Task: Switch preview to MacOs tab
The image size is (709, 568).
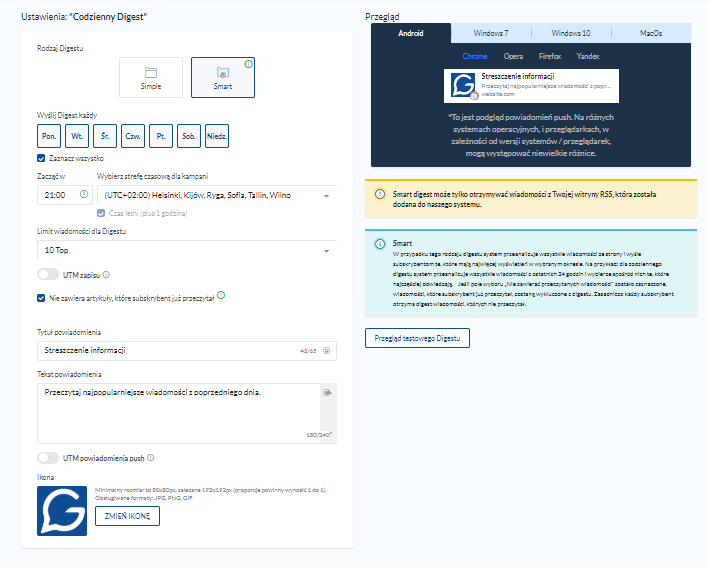Action: pos(651,33)
